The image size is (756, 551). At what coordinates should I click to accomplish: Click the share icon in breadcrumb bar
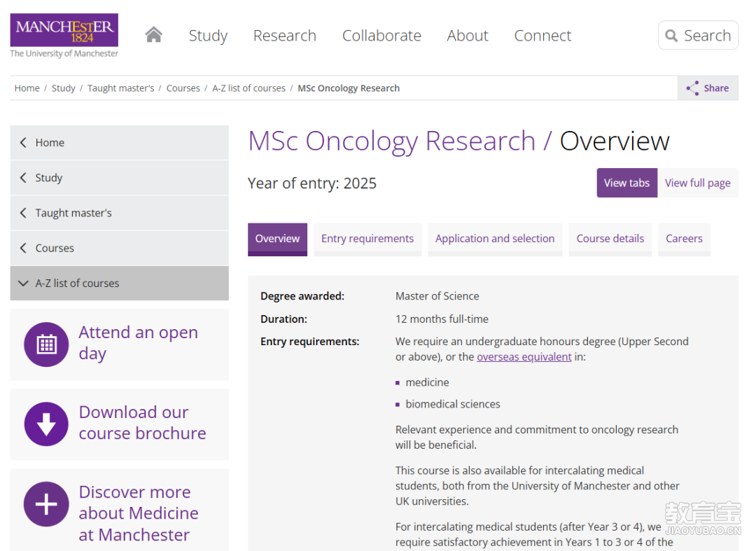692,88
